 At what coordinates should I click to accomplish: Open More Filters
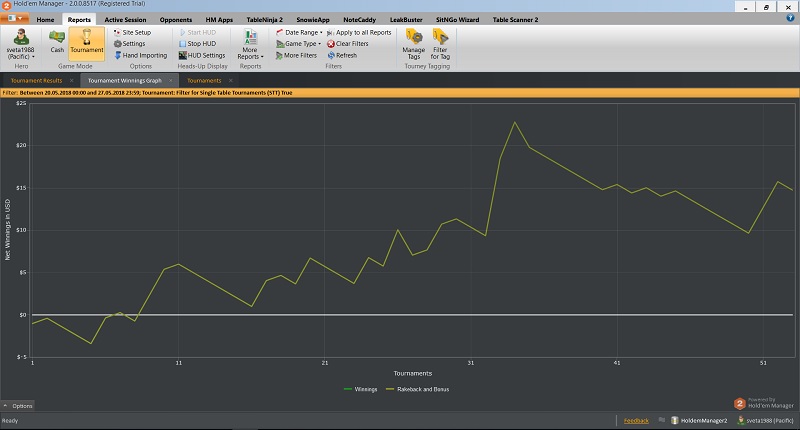pos(296,55)
